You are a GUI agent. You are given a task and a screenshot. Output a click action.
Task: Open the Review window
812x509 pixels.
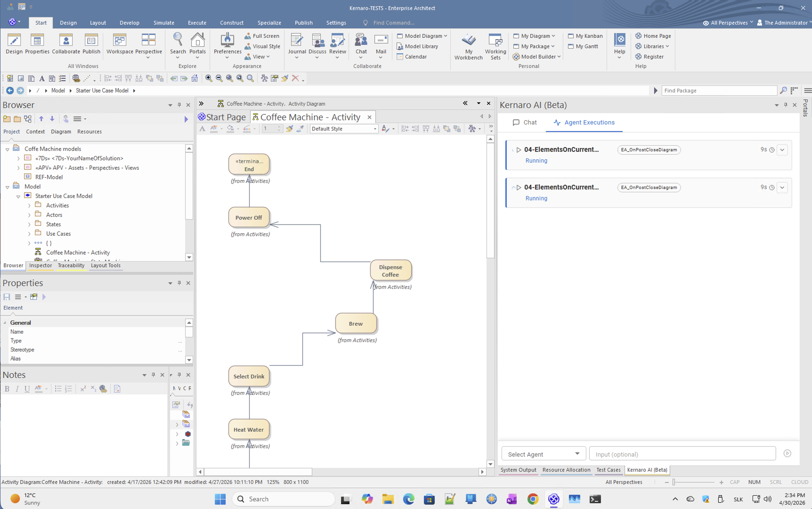(x=337, y=45)
